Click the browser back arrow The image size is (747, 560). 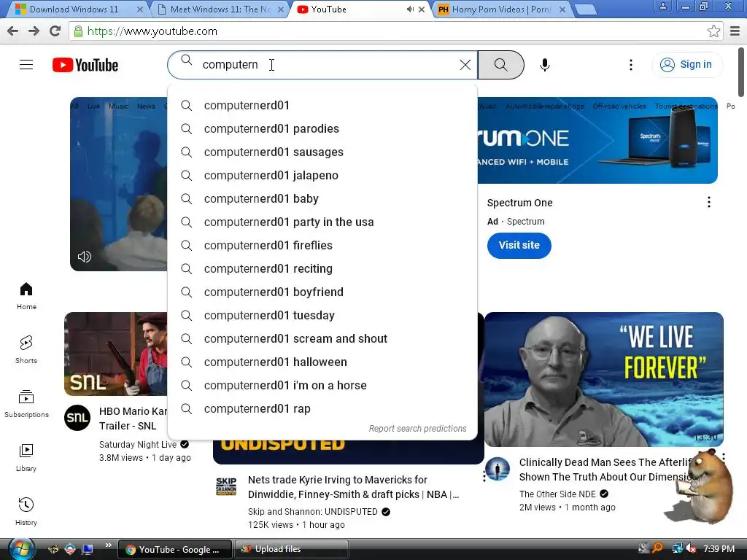click(x=12, y=31)
